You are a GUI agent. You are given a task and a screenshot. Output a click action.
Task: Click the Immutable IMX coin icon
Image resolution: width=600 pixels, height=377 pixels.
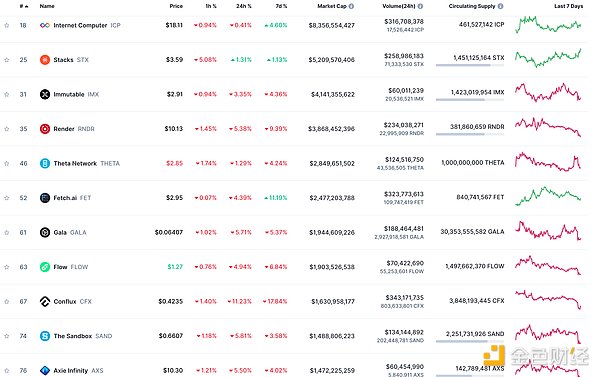tap(45, 94)
